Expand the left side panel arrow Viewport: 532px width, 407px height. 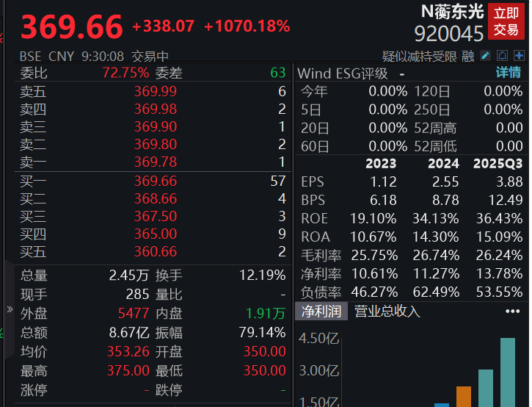(10, 309)
